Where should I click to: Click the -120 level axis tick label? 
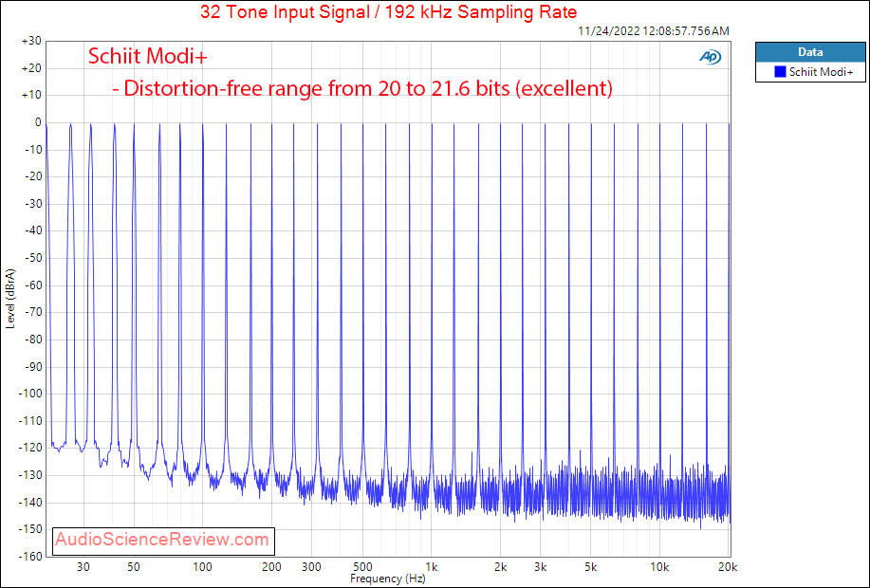(30, 448)
